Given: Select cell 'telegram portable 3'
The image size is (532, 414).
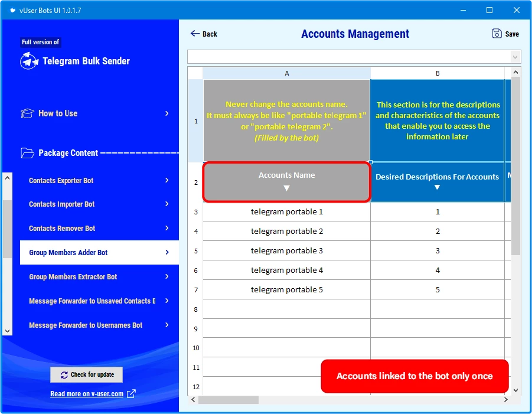Looking at the screenshot, I should point(287,251).
